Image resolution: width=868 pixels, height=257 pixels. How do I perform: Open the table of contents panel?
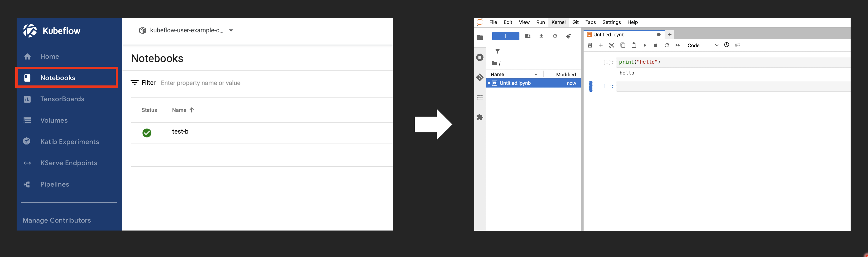coord(480,97)
